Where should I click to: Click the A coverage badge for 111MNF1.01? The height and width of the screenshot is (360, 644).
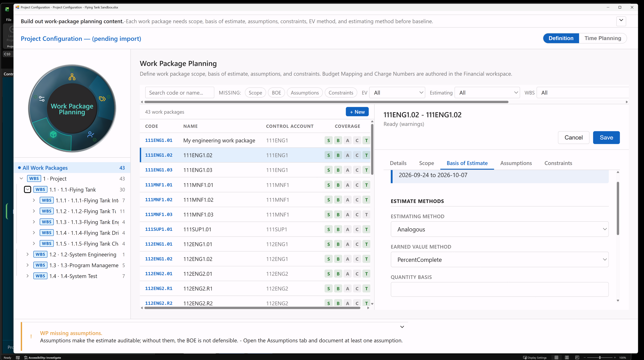347,185
